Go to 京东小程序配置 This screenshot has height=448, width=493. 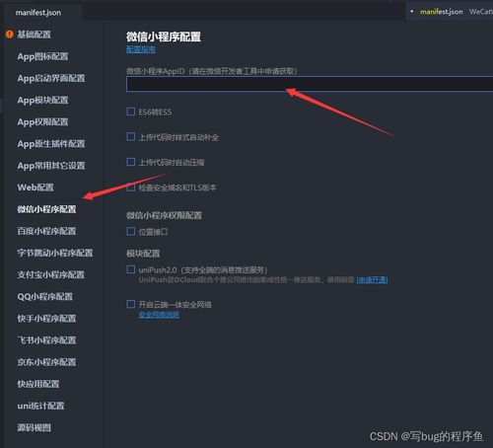[46, 362]
